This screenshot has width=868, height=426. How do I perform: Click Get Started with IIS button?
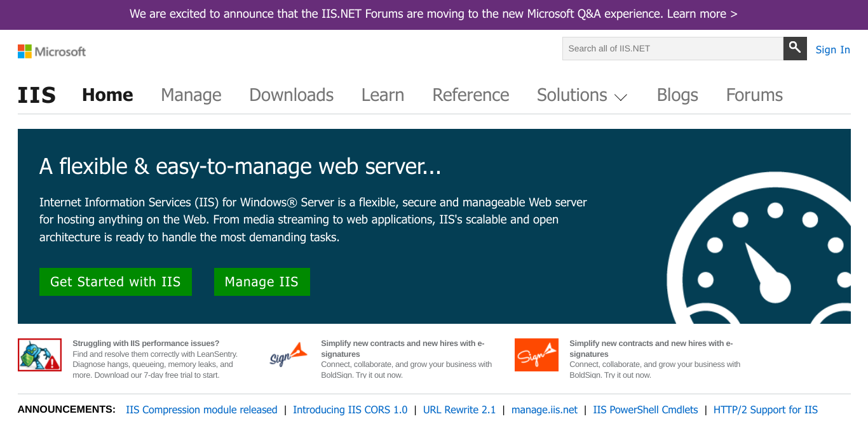116,282
